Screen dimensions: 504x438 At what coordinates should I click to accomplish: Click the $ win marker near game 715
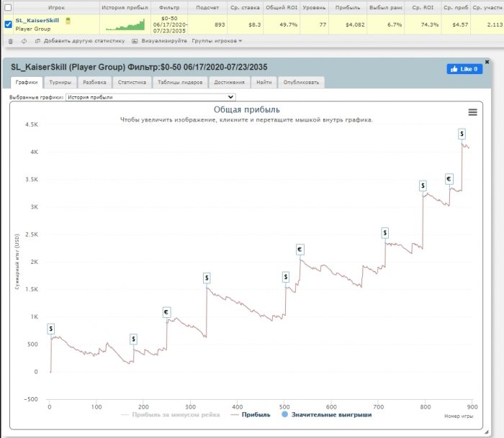click(x=384, y=232)
